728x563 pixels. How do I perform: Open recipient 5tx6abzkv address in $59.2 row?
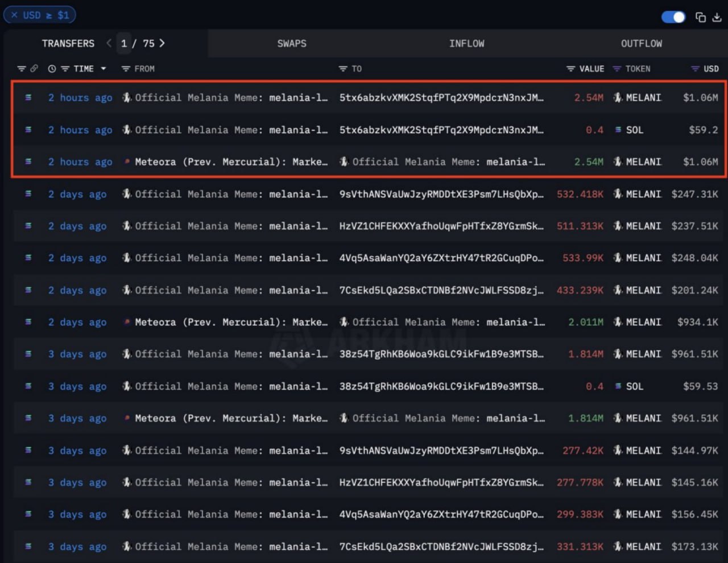point(441,130)
